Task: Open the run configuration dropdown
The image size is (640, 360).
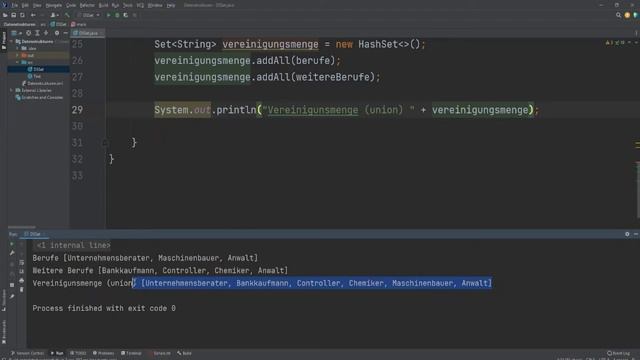Action: (89, 15)
